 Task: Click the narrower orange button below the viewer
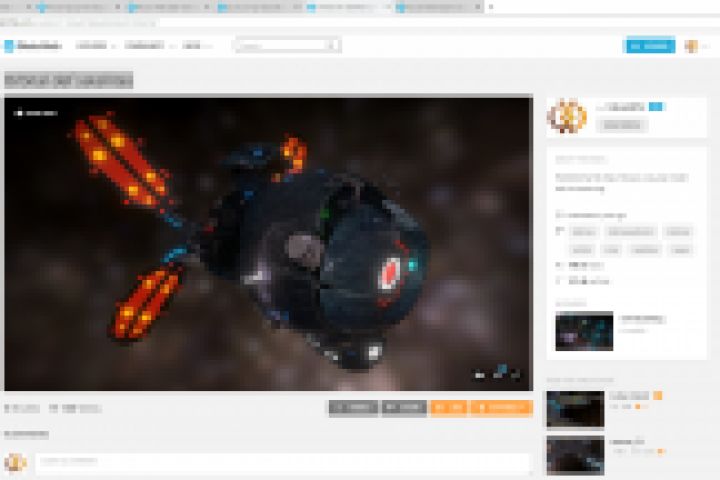tap(449, 407)
